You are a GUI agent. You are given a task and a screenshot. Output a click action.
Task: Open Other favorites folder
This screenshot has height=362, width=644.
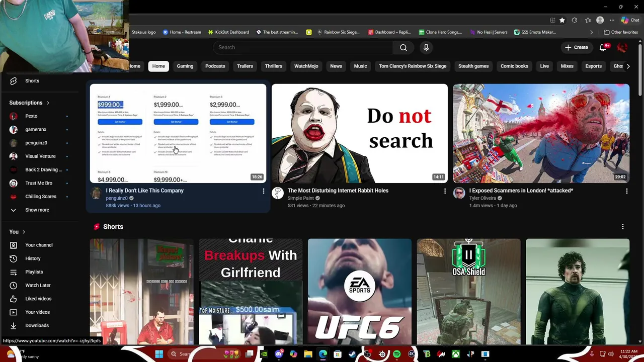620,32
